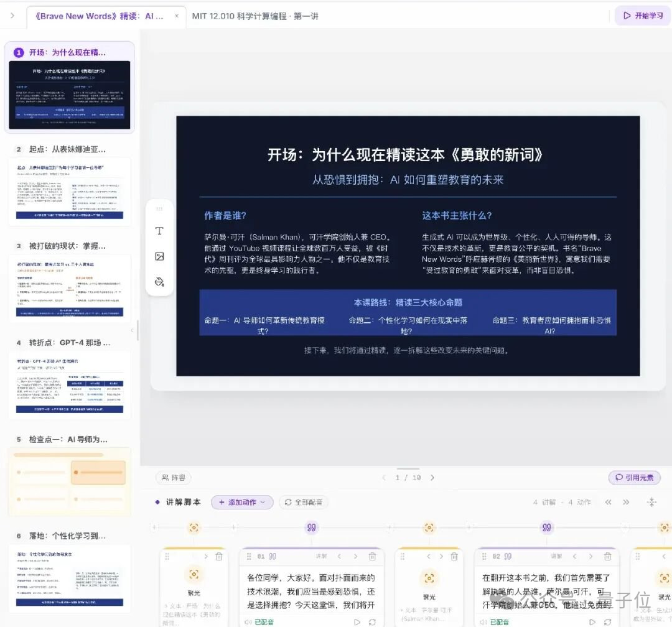Edit narration text of card 01
The height and width of the screenshot is (627, 672).
(311, 591)
